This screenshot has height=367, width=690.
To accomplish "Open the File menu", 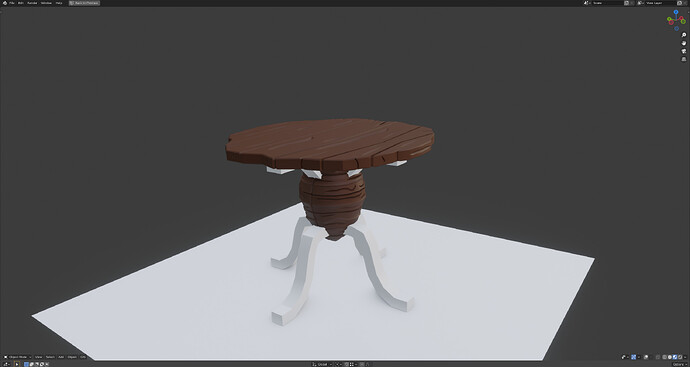I will (x=12, y=3).
